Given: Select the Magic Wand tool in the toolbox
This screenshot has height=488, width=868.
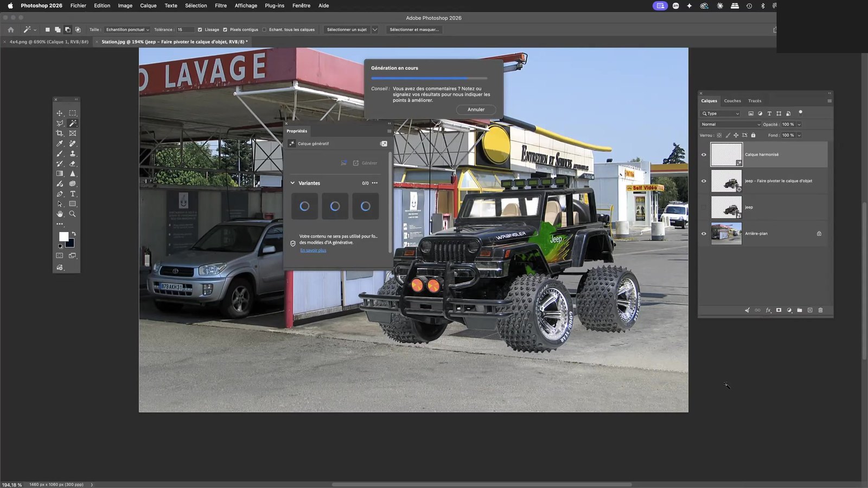Looking at the screenshot, I should (x=73, y=123).
